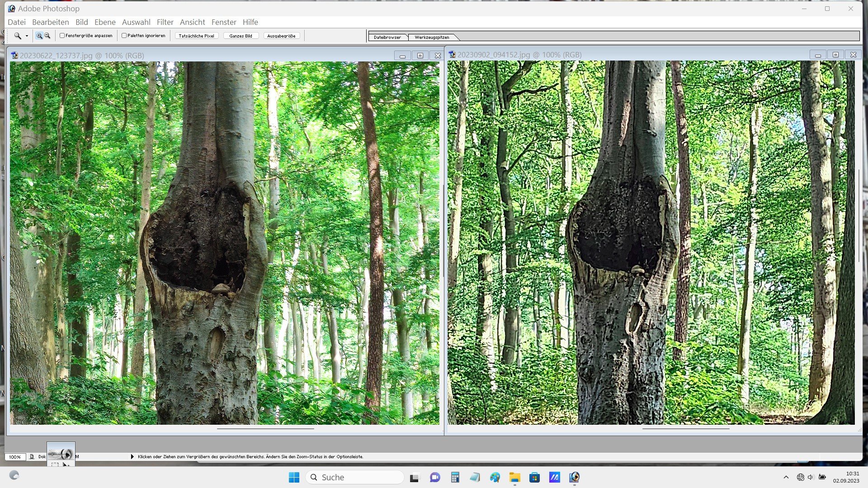Image resolution: width=868 pixels, height=488 pixels.
Task: Toggle the Paletten ignorieren checkbox
Action: point(124,36)
